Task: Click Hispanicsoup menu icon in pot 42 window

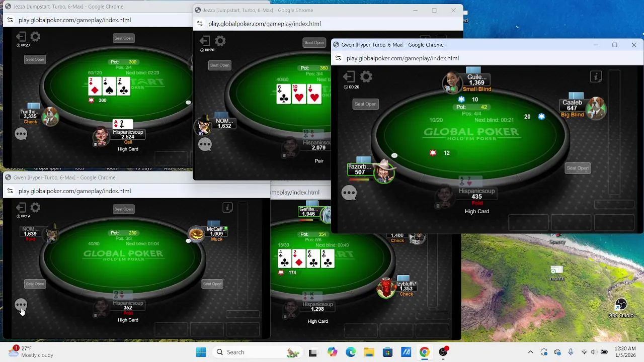Action: tap(438, 206)
